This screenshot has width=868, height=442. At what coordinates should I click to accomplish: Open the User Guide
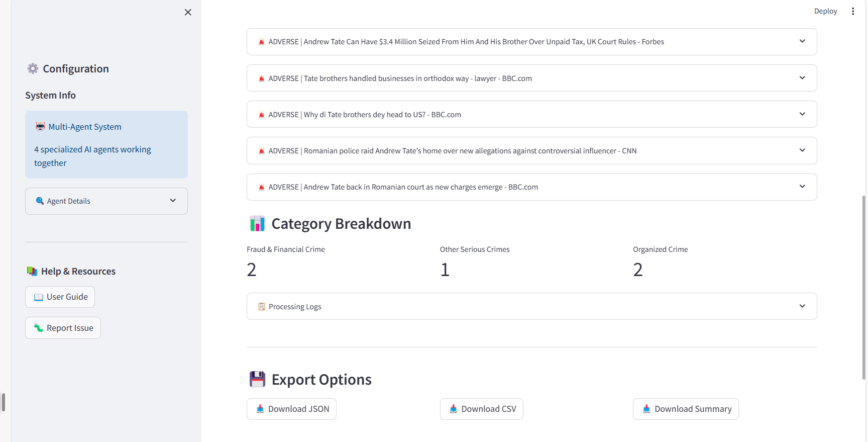(60, 297)
